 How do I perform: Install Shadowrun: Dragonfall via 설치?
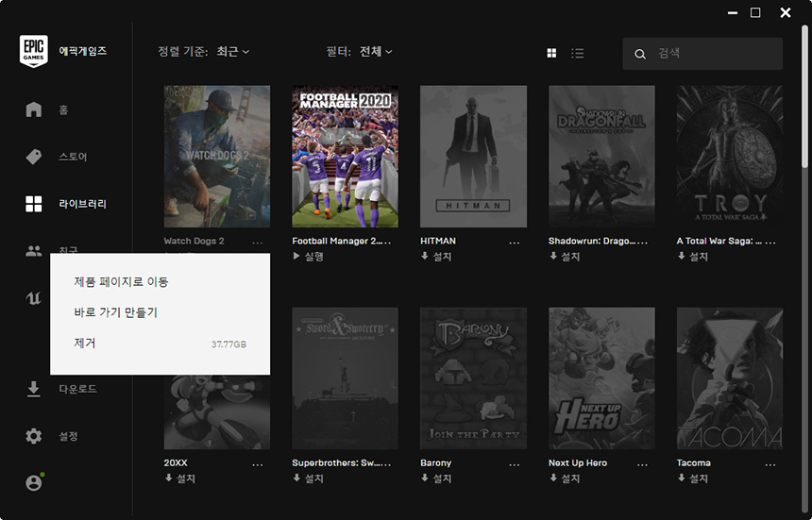click(x=565, y=256)
